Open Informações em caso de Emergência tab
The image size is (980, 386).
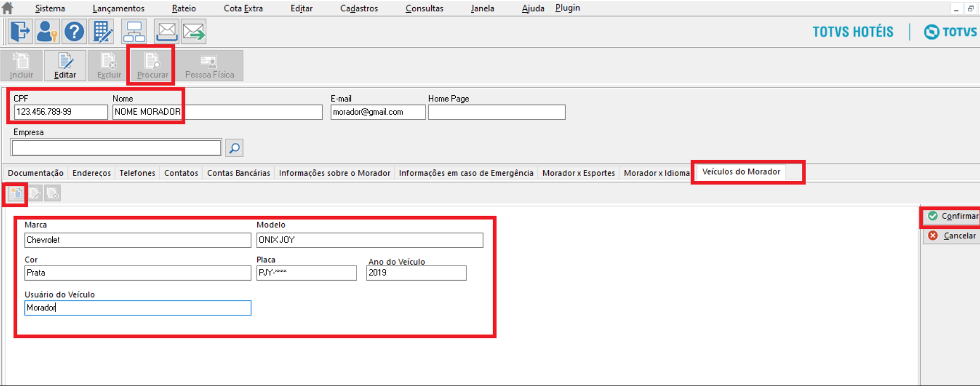466,173
